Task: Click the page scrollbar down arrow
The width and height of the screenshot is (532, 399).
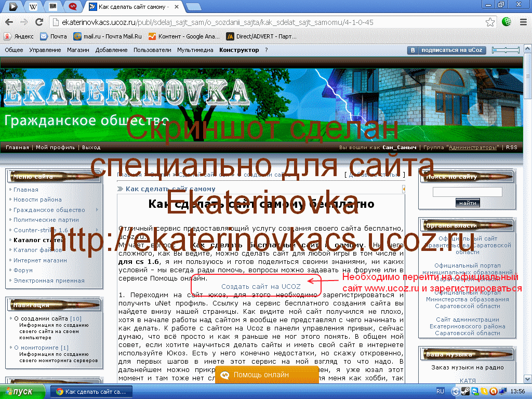Action: click(x=528, y=379)
